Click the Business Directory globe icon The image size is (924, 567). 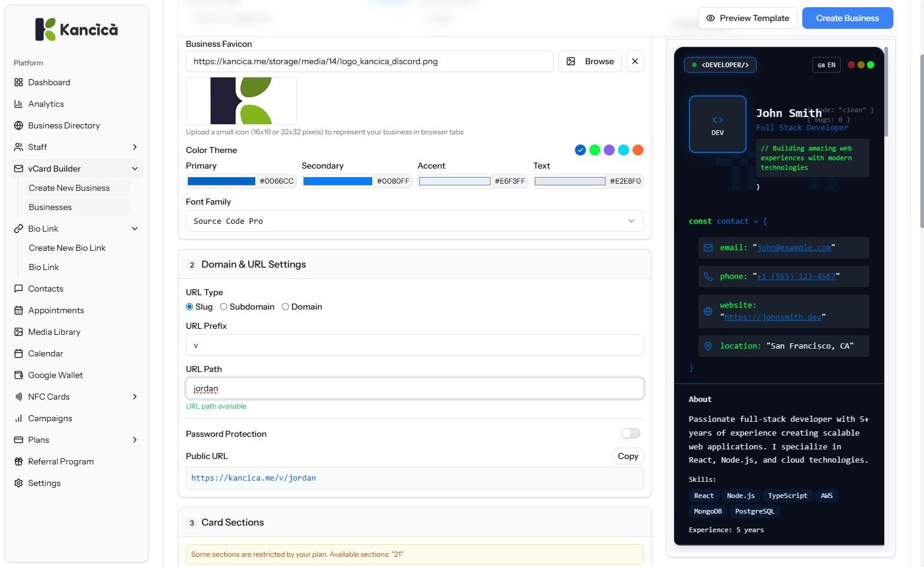point(19,125)
